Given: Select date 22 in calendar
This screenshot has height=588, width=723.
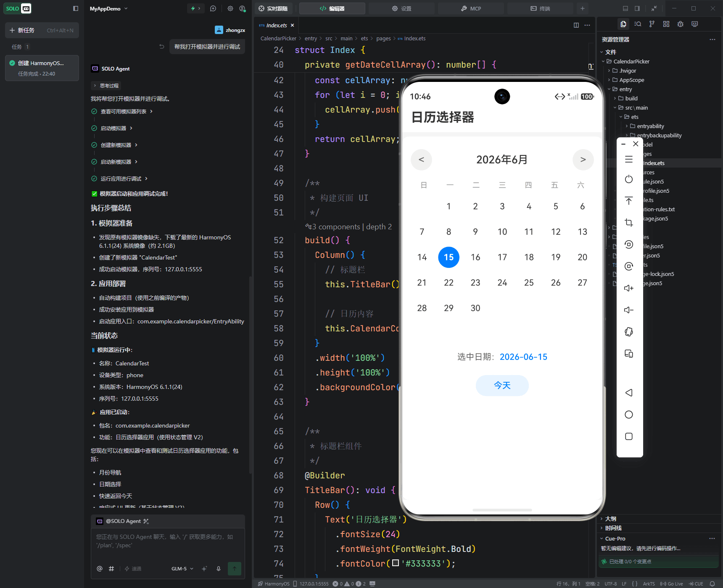Looking at the screenshot, I should point(449,283).
